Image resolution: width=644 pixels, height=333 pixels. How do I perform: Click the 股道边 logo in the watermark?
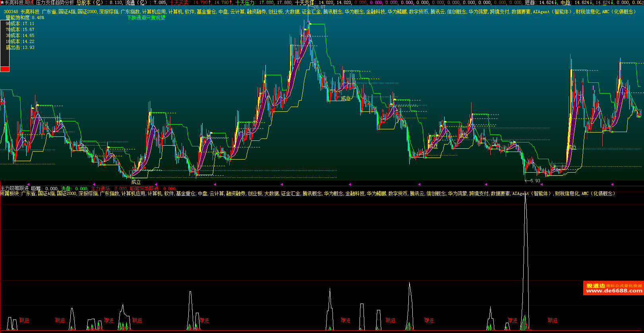(x=596, y=285)
